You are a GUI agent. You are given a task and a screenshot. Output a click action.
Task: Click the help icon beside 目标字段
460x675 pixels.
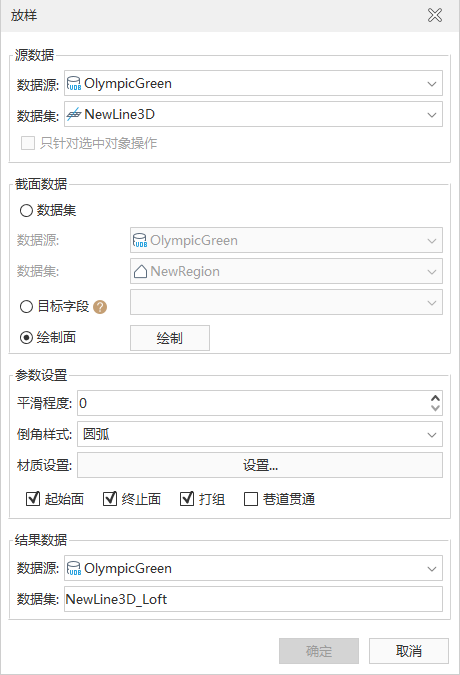click(100, 307)
